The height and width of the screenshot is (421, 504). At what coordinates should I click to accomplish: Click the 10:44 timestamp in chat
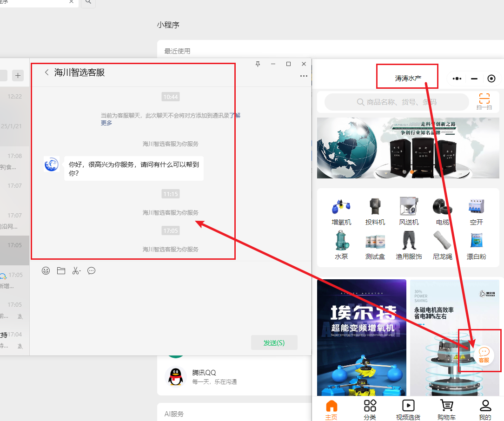(170, 97)
